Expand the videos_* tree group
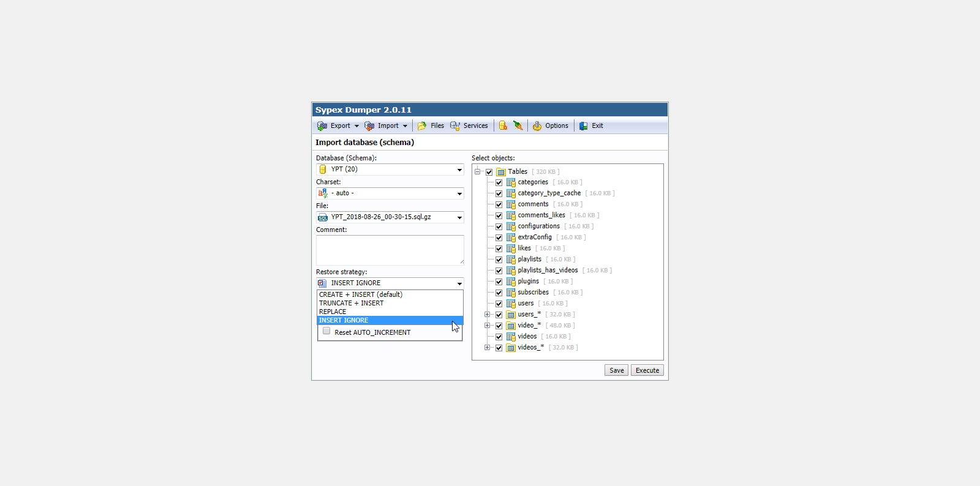 pyautogui.click(x=487, y=348)
